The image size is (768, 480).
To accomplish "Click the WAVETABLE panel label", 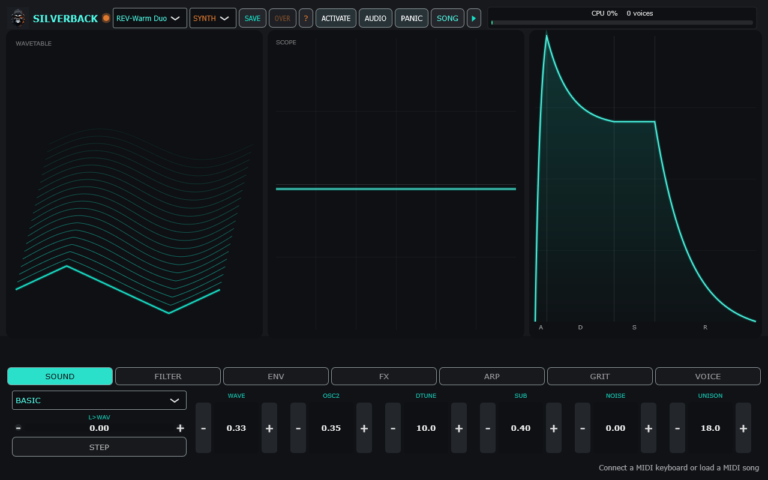I will pos(33,44).
